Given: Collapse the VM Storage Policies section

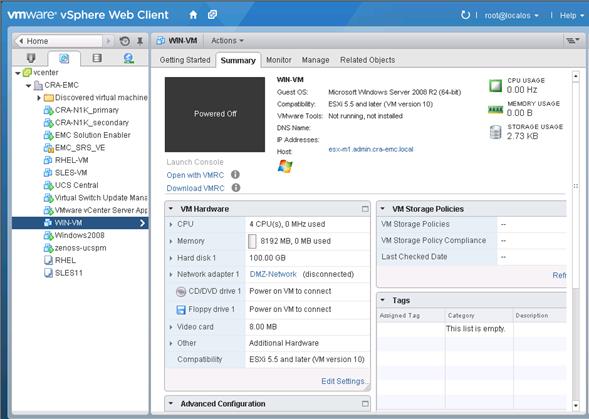Looking at the screenshot, I should pos(383,209).
